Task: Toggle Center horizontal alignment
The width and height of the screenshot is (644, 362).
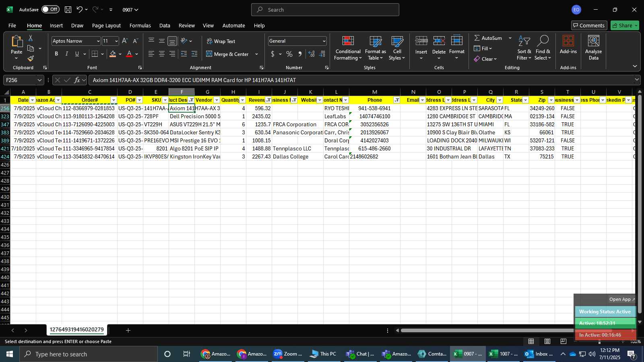Action: point(162,54)
